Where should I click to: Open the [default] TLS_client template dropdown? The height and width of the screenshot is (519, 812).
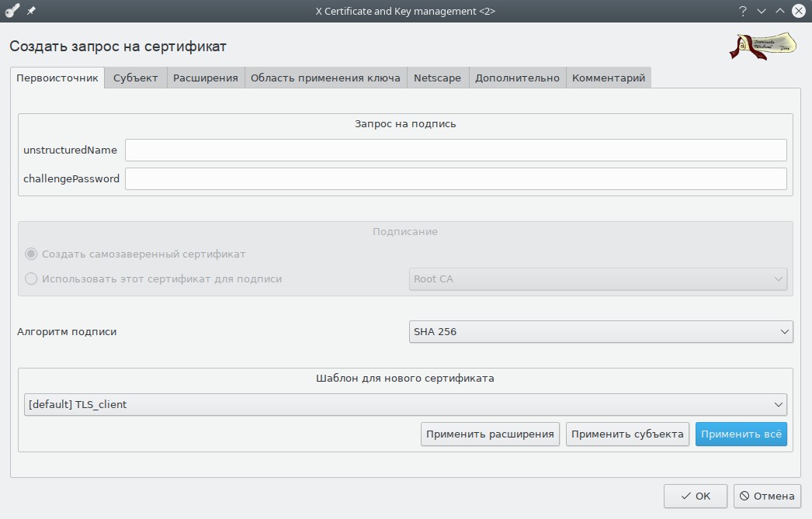coord(404,404)
